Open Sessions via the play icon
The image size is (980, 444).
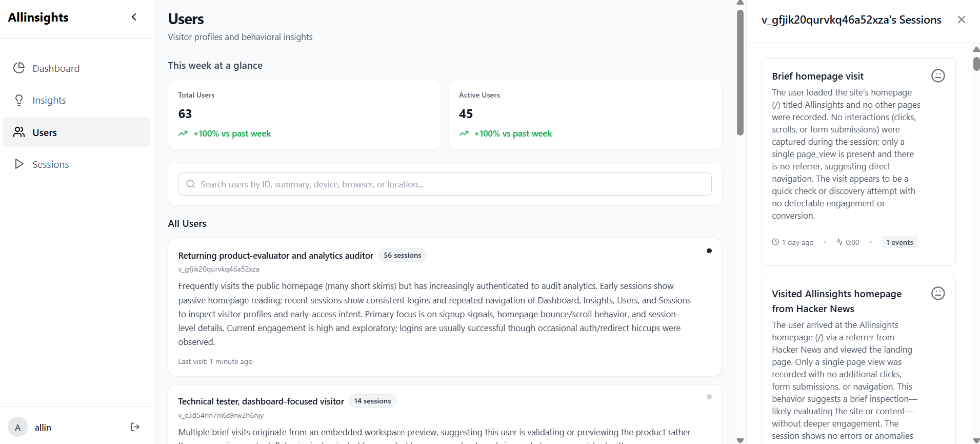coord(19,164)
